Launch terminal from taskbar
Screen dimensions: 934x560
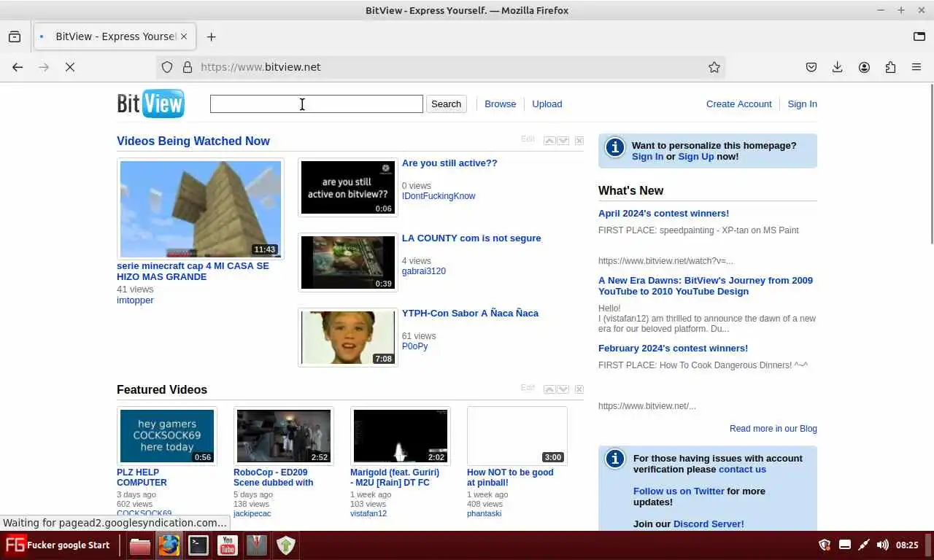(x=198, y=545)
